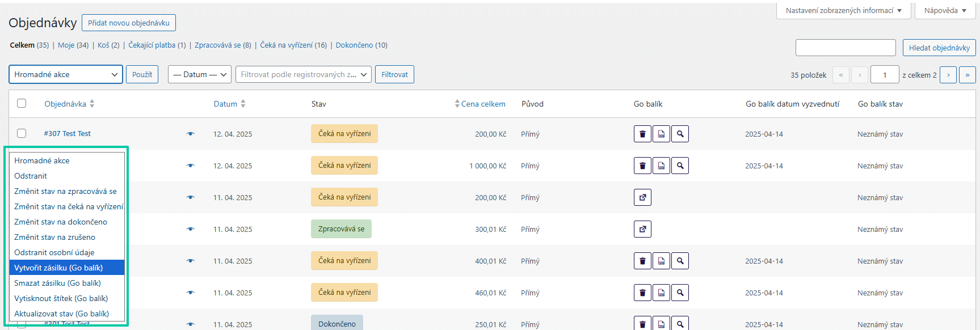Click the export icon in the Zpracovává se row
The width and height of the screenshot is (980, 330).
(x=642, y=230)
